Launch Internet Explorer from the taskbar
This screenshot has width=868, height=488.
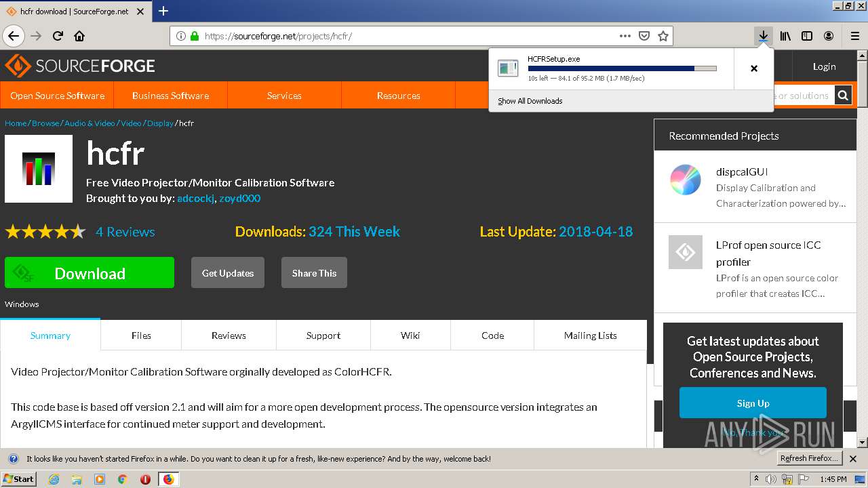54,479
